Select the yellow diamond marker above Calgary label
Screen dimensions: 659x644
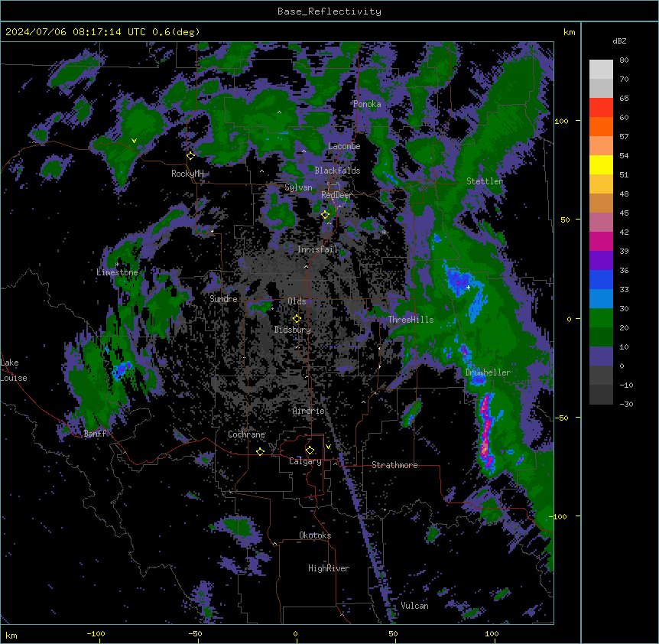click(310, 450)
